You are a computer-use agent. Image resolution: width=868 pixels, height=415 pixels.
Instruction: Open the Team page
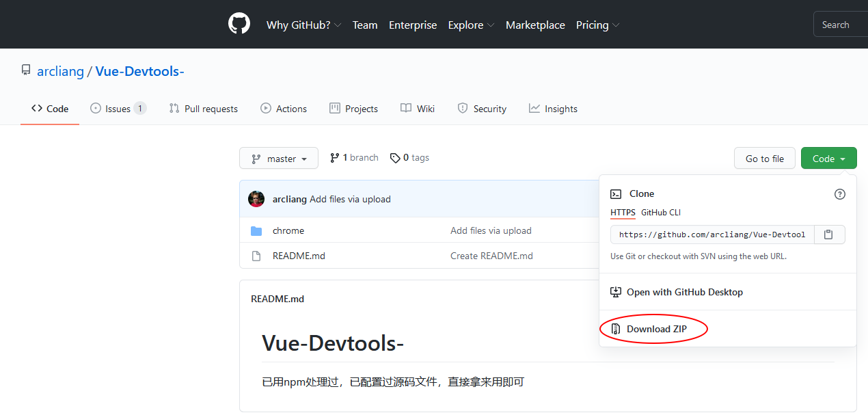(365, 25)
